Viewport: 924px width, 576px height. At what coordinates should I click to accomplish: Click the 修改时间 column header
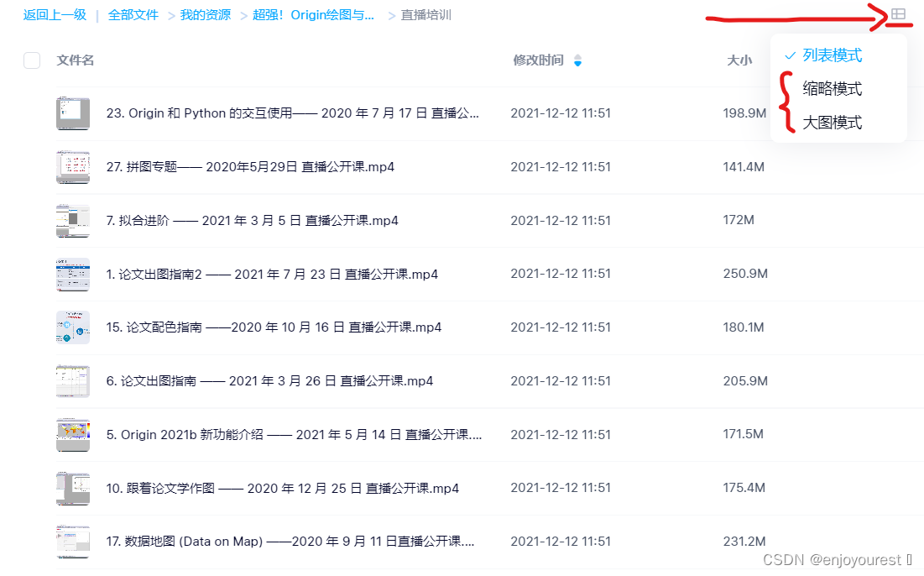click(538, 60)
